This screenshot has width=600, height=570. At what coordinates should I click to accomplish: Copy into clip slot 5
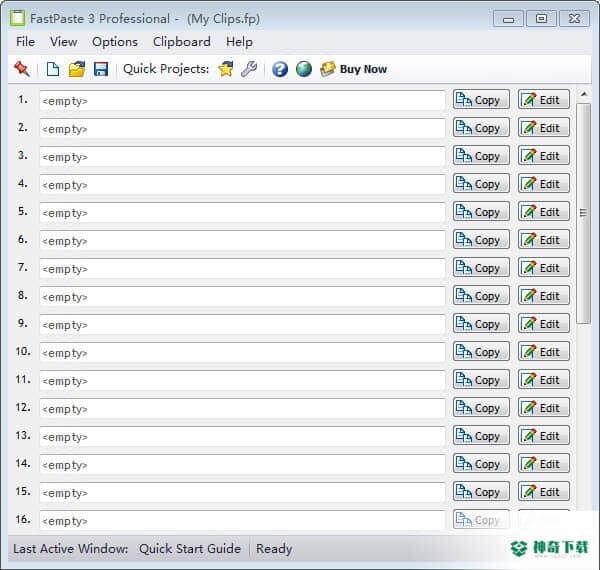click(x=481, y=211)
